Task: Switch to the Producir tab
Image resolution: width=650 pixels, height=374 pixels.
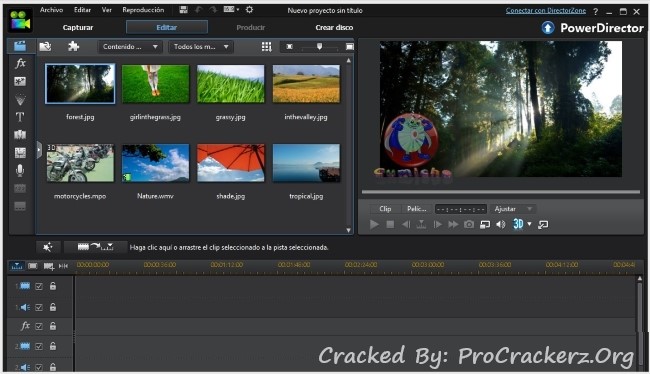Action: [250, 27]
